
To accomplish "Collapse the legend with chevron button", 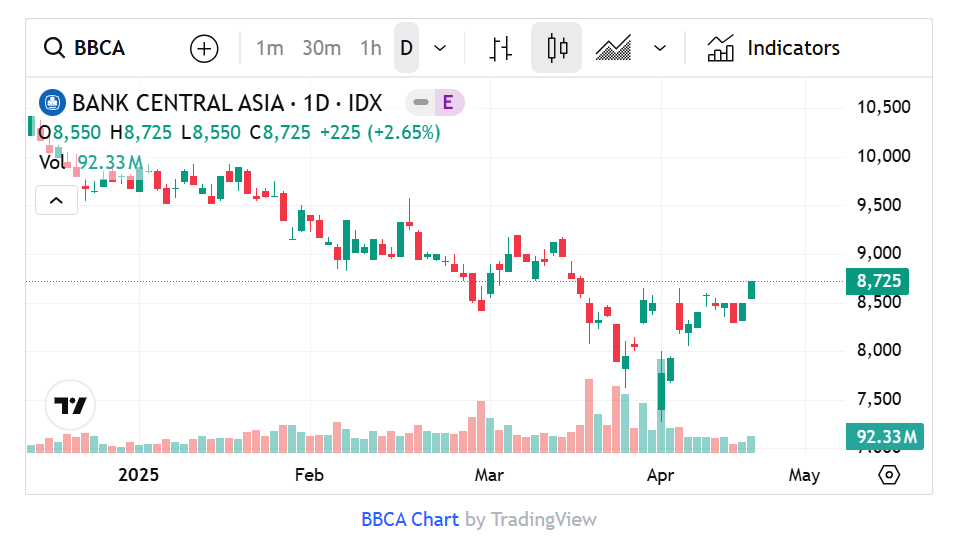I will pos(56,201).
